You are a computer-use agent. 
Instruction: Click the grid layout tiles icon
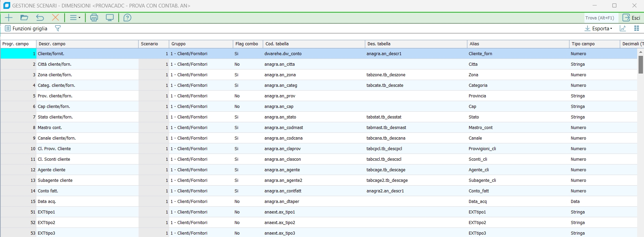tap(637, 28)
